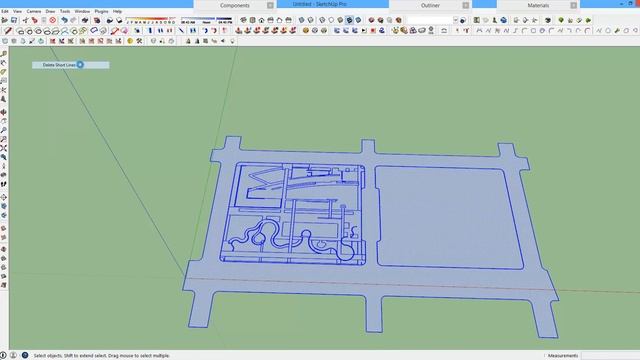Click the Undo arrow icon

coord(64,20)
